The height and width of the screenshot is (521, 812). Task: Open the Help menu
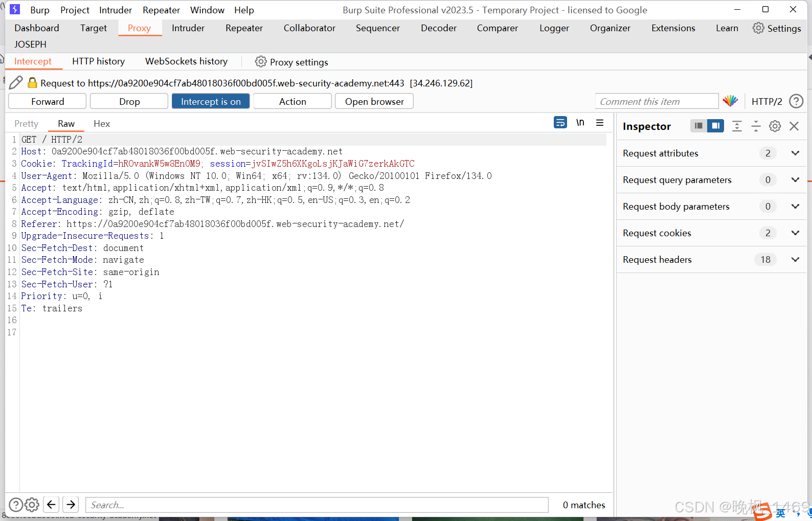[244, 10]
